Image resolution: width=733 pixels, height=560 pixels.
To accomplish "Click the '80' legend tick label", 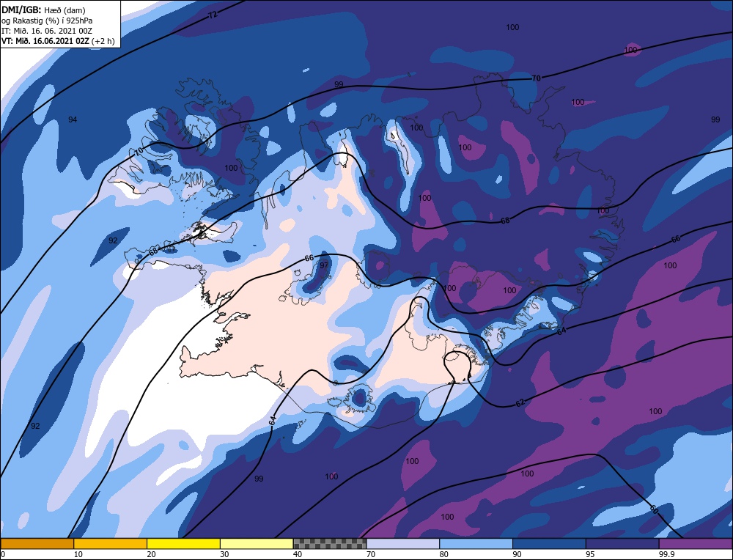I will (x=444, y=554).
